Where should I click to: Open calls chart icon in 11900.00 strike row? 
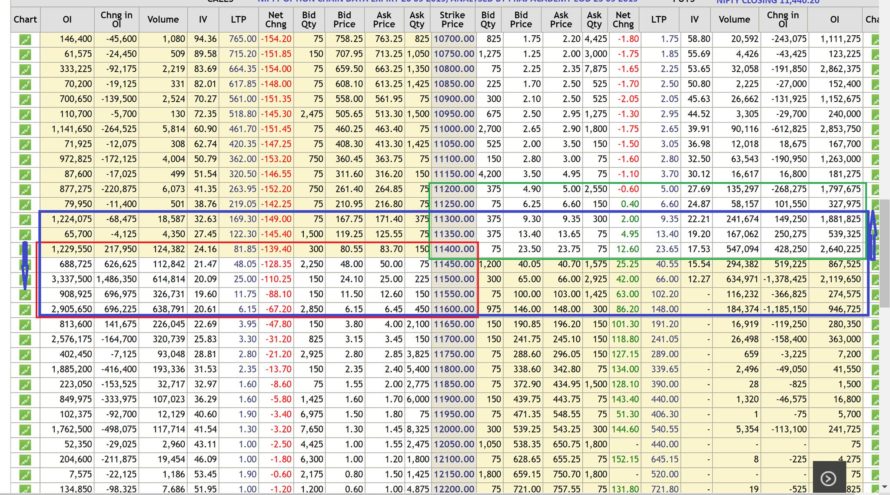pyautogui.click(x=25, y=400)
